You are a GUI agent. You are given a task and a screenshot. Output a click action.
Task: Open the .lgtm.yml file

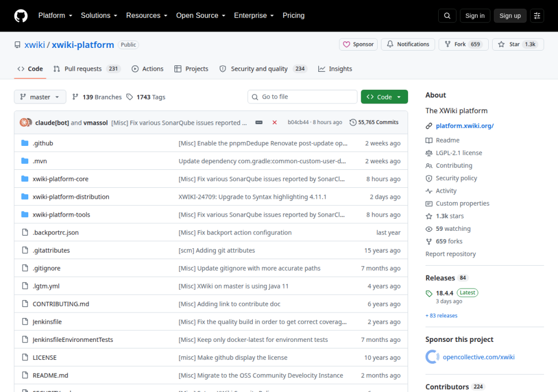[x=46, y=286]
